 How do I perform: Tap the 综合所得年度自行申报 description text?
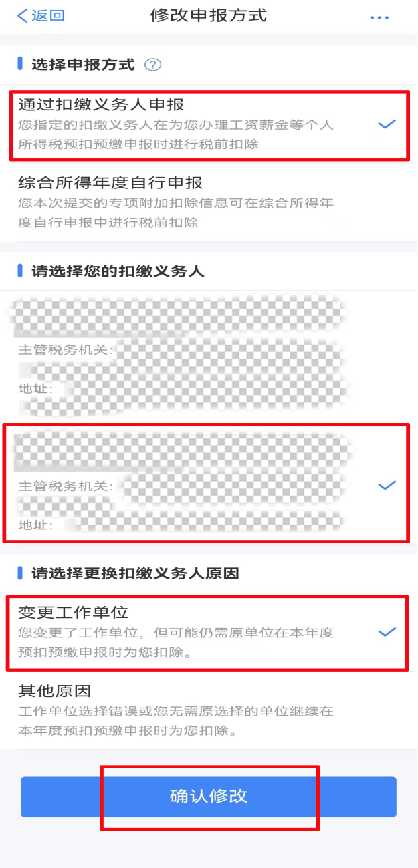click(x=176, y=212)
